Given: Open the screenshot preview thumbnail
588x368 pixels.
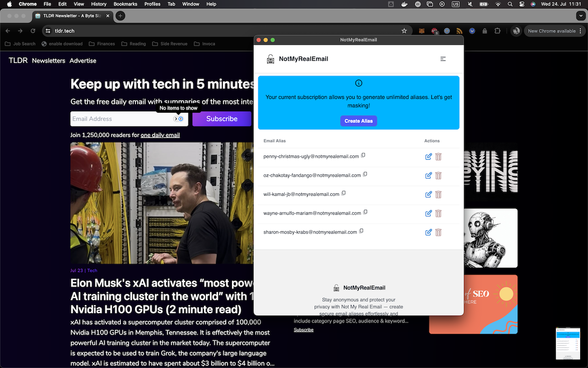Looking at the screenshot, I should click(568, 344).
